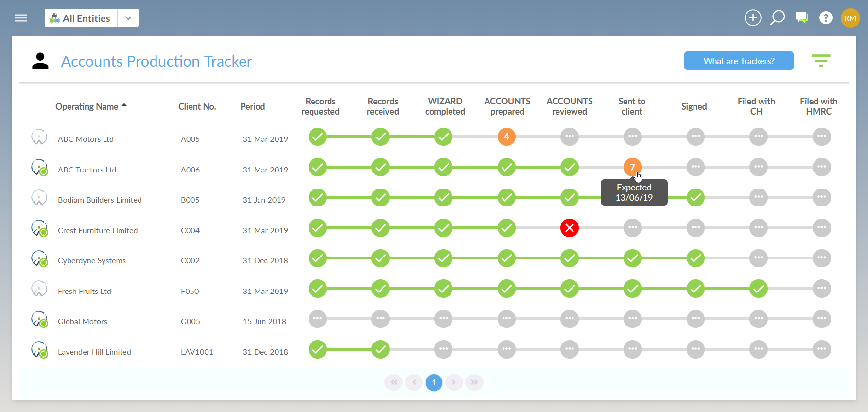Click Crest Furniture Sent to client pending step

(632, 228)
